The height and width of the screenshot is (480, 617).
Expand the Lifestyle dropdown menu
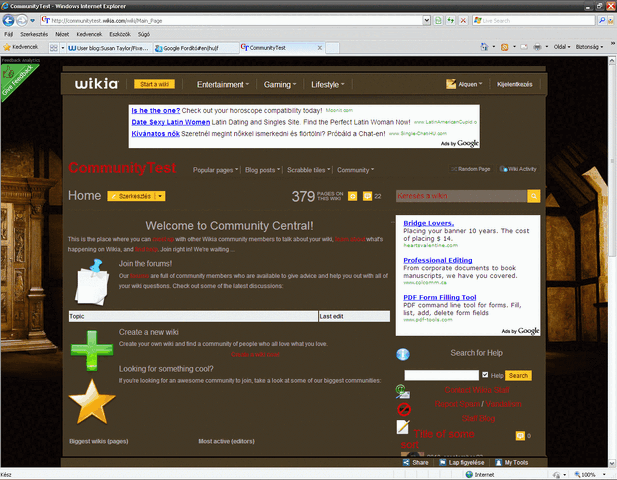pos(327,84)
